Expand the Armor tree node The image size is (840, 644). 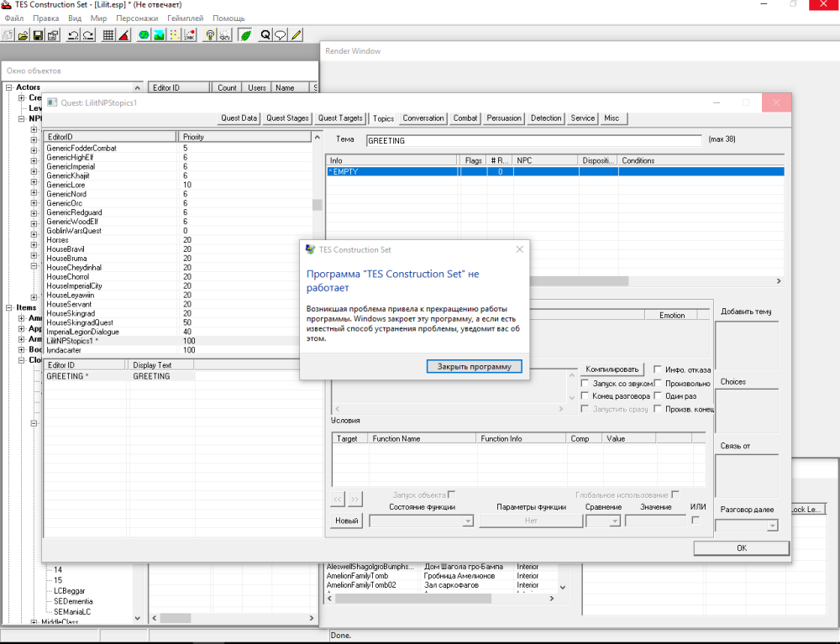coord(22,339)
